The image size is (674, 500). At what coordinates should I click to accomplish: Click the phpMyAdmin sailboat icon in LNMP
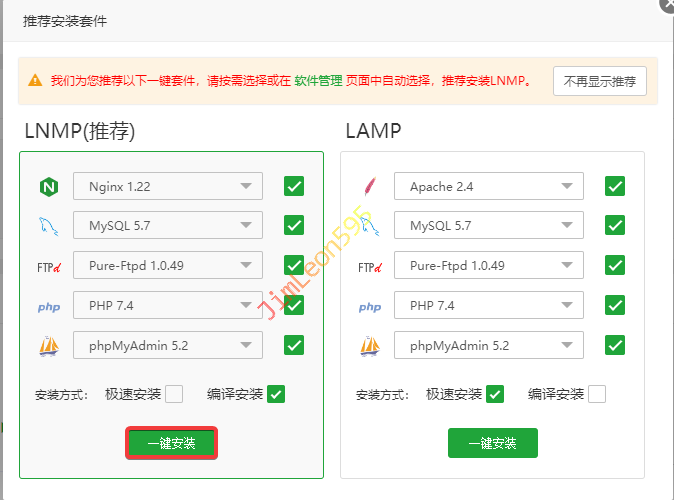coord(49,346)
